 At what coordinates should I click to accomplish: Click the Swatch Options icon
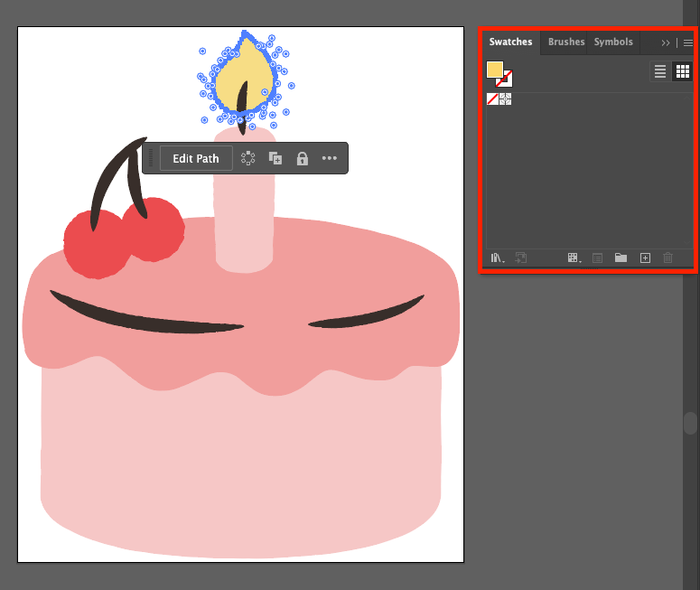[597, 258]
